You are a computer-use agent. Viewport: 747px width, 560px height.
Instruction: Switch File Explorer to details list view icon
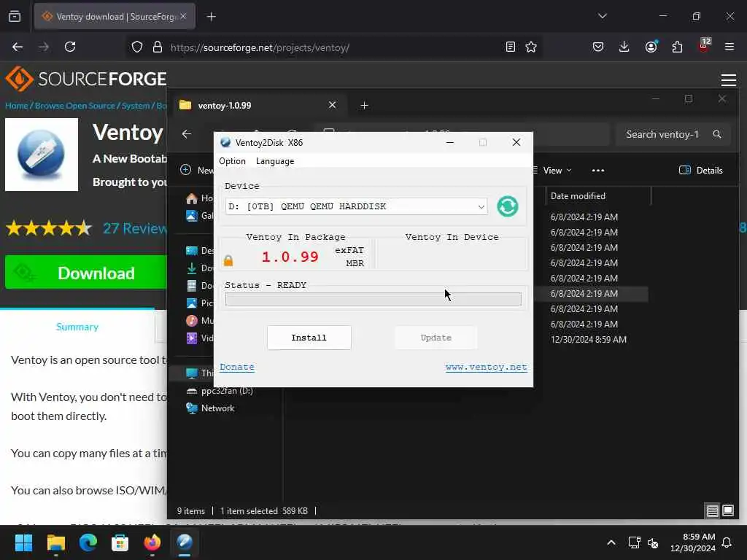(712, 511)
